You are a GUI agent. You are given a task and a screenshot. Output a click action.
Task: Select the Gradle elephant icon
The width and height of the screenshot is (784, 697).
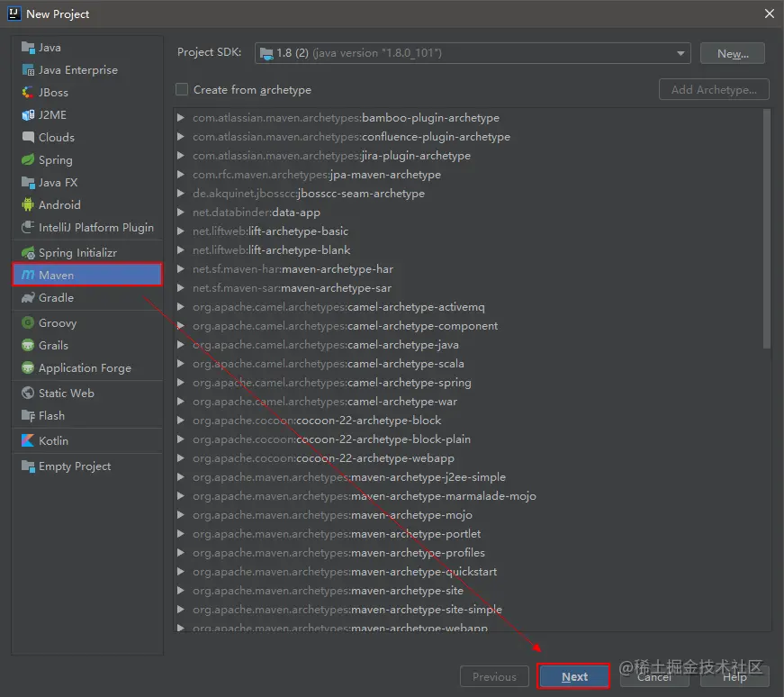tap(28, 298)
